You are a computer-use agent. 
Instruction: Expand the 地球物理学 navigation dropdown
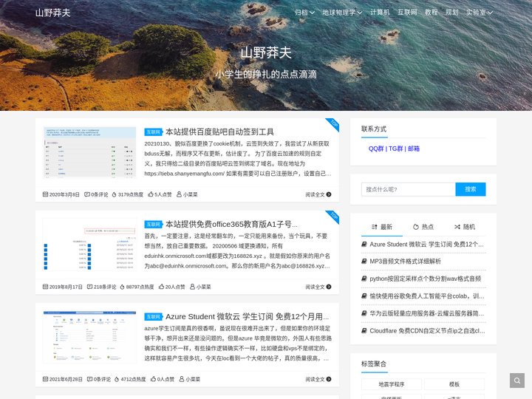point(342,13)
